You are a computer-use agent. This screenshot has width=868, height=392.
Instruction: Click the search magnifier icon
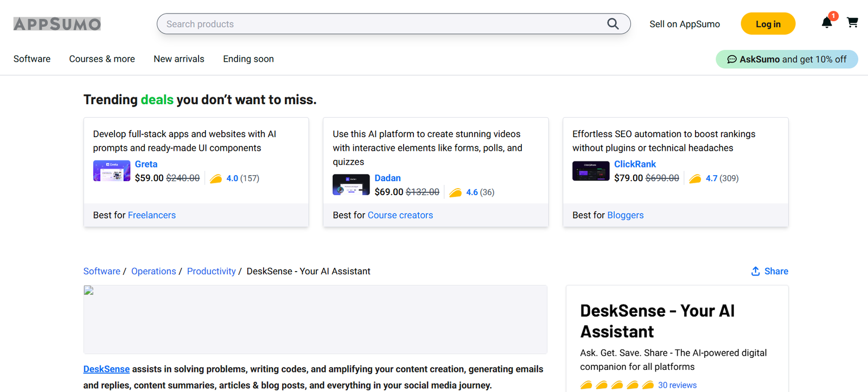click(612, 24)
